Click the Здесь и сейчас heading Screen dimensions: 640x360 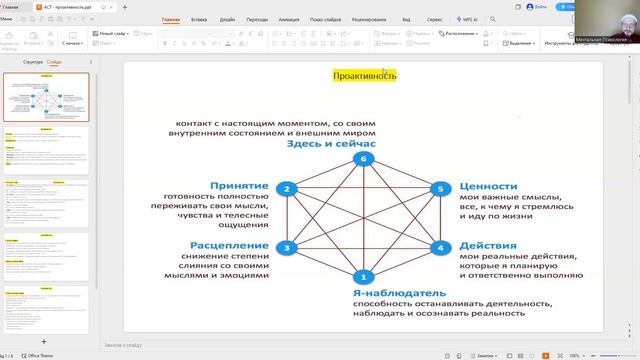click(x=331, y=144)
